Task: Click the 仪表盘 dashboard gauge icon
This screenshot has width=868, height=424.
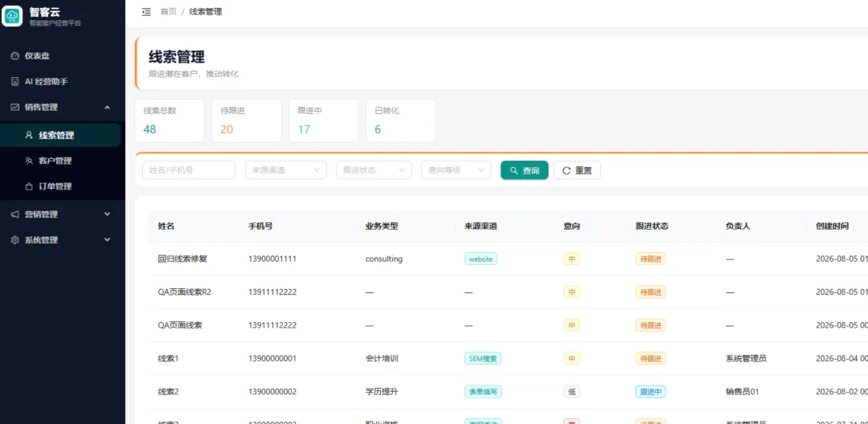Action: [x=15, y=56]
